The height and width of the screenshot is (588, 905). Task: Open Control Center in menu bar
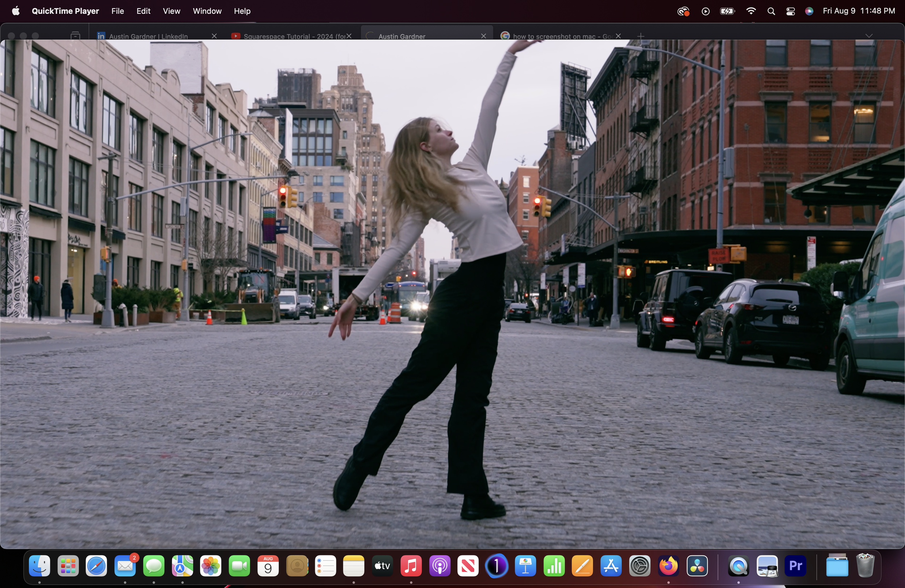[790, 11]
